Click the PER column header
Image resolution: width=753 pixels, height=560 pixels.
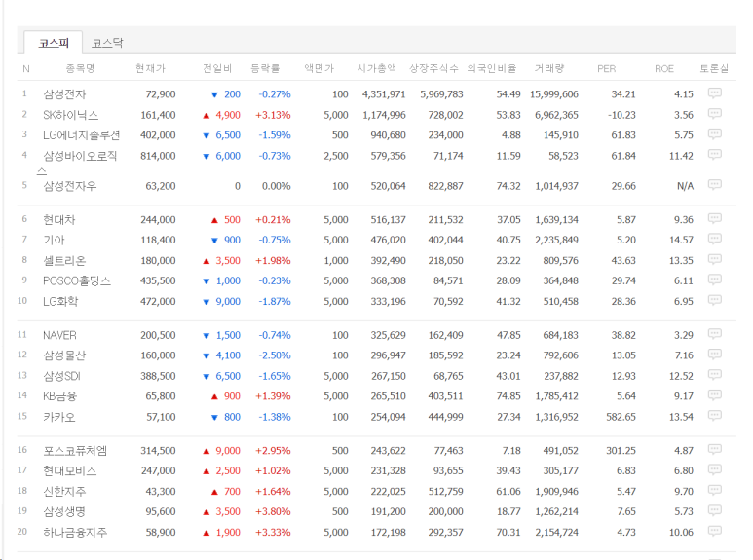click(x=606, y=69)
